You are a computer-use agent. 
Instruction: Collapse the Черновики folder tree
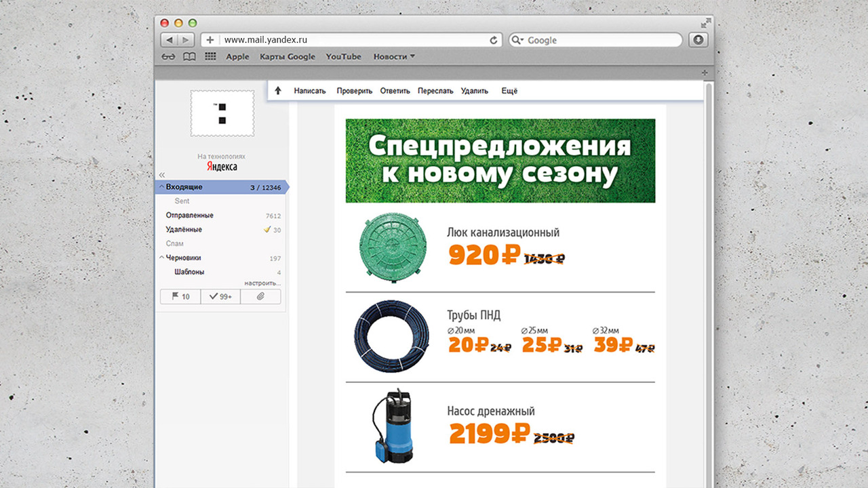161,258
